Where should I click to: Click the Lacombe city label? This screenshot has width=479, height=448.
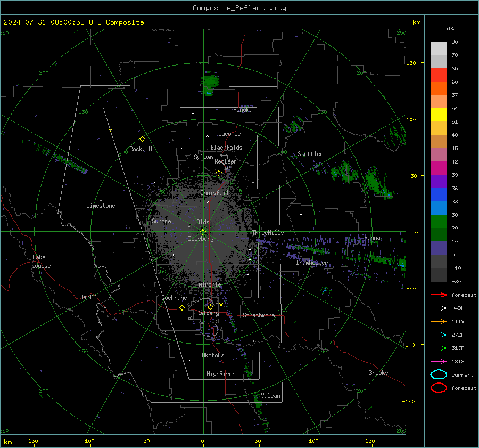click(x=229, y=134)
